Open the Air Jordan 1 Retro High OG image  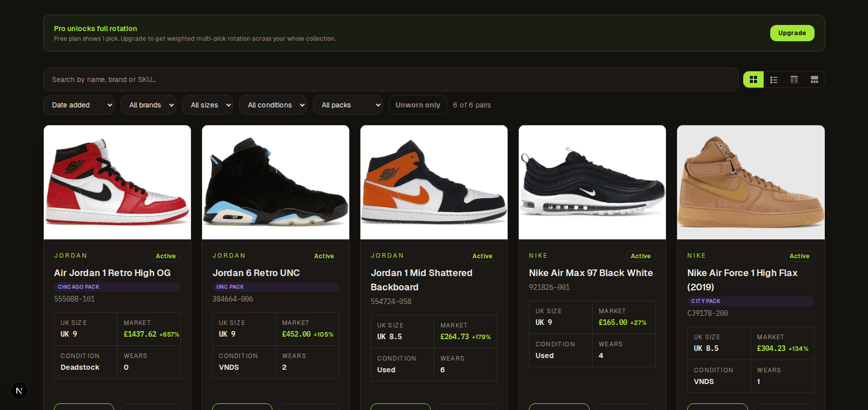pyautogui.click(x=118, y=182)
